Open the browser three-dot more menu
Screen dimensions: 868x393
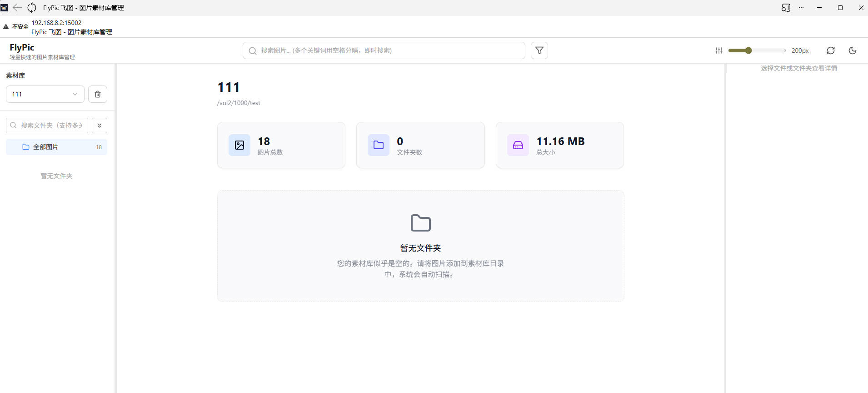pyautogui.click(x=801, y=8)
